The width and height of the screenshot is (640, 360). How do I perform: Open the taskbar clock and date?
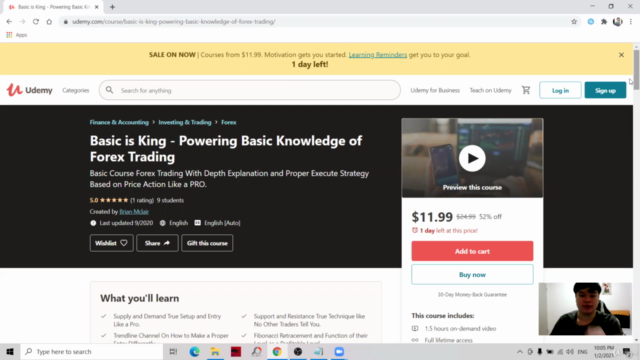604,351
